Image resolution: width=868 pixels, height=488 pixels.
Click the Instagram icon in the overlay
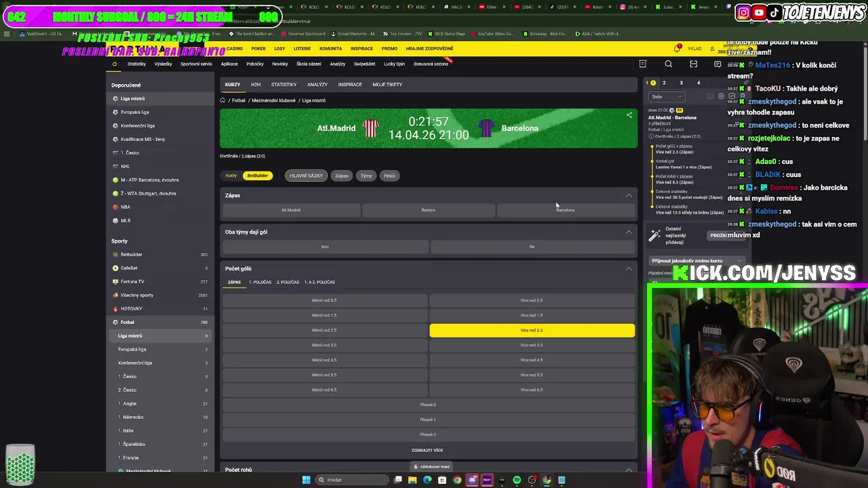pyautogui.click(x=743, y=12)
